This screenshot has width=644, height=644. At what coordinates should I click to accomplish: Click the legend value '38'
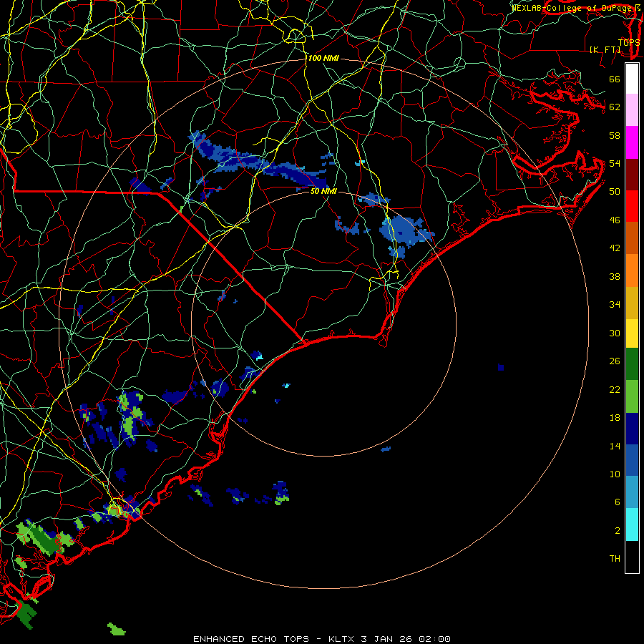pyautogui.click(x=615, y=277)
